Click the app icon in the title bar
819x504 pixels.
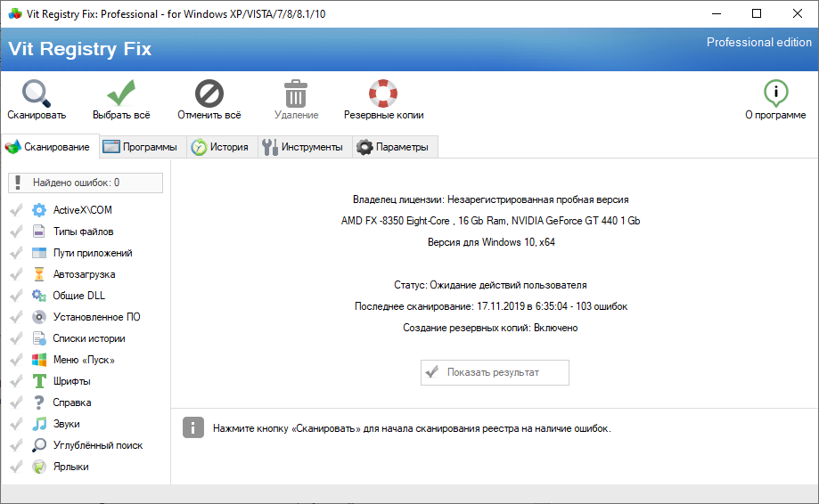click(x=15, y=14)
